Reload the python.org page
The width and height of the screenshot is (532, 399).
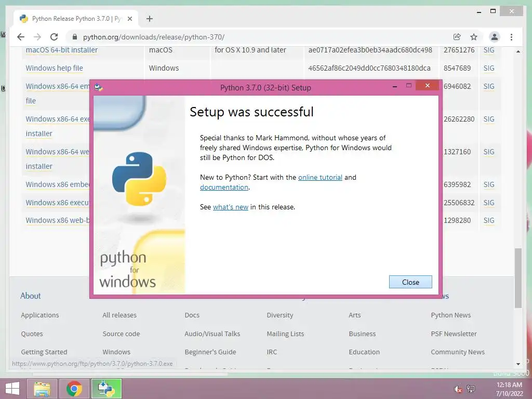coord(54,37)
